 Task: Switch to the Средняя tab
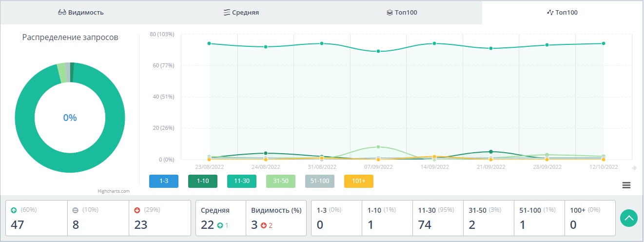pyautogui.click(x=241, y=12)
